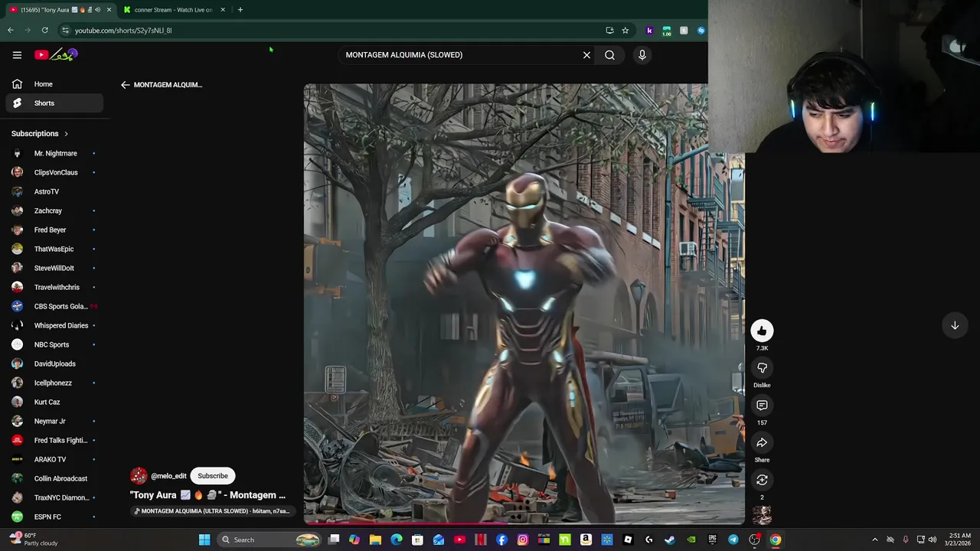
Task: Open Telegram from the taskbar
Action: coord(733,540)
